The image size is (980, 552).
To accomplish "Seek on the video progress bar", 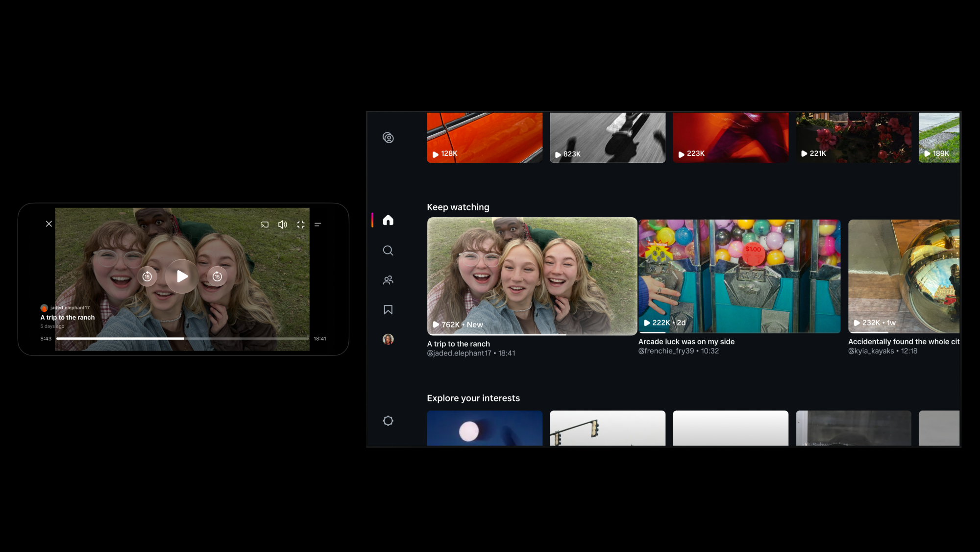I will pos(182,338).
